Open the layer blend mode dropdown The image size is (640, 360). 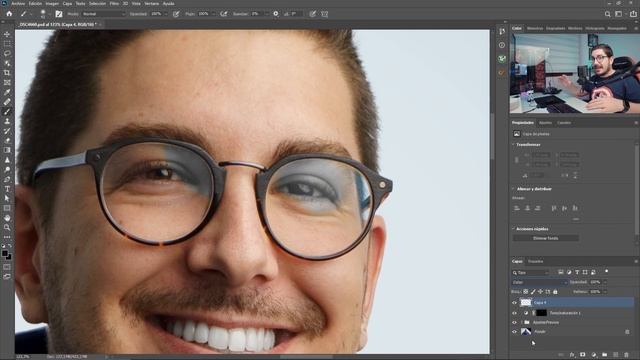tap(539, 282)
